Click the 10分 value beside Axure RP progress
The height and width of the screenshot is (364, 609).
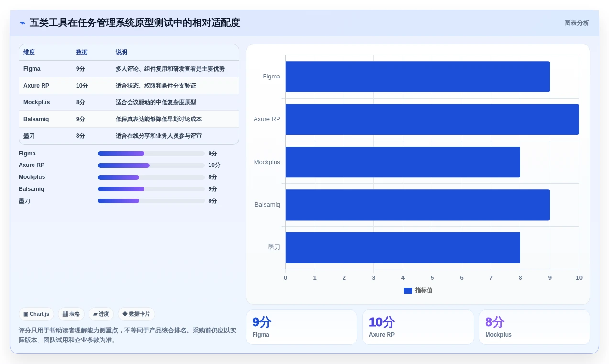(x=214, y=165)
